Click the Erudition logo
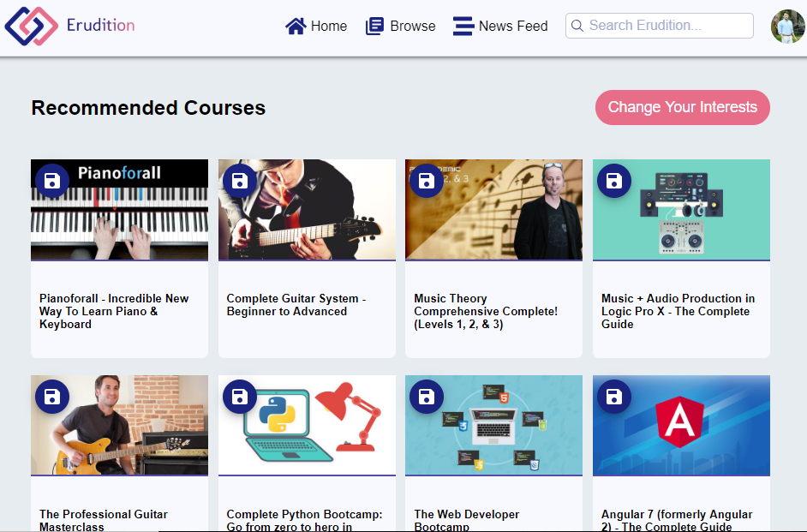 click(x=70, y=26)
